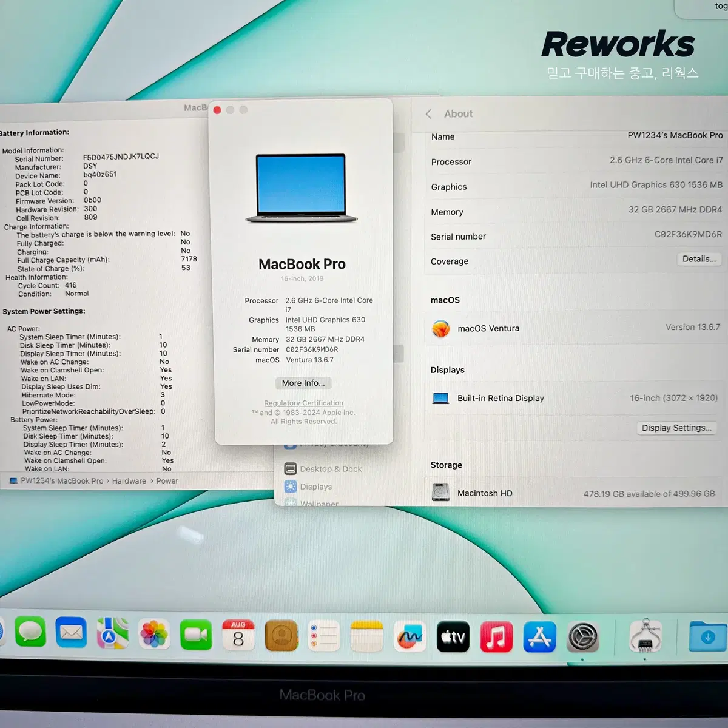
Task: Launch Maps from the dock
Action: 112,633
